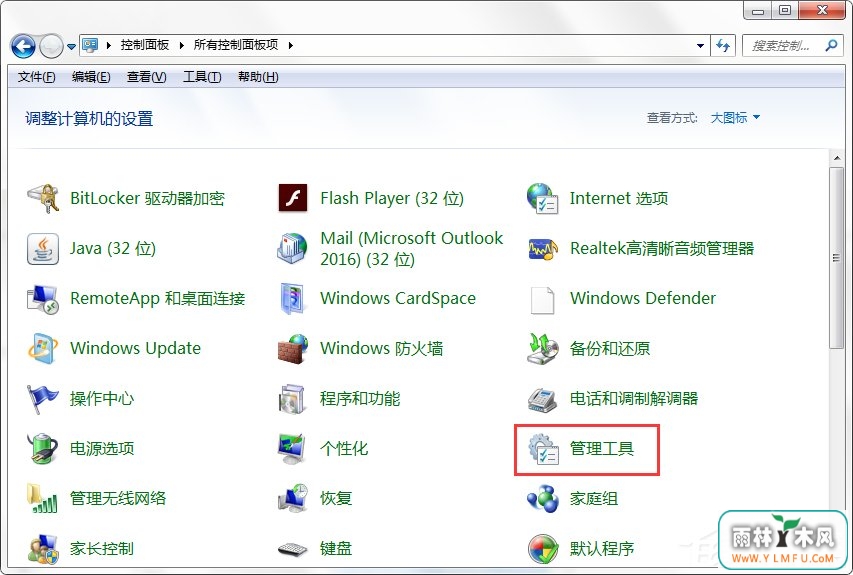Viewport: 853px width, 575px height.
Task: Open the Realtek高清晰音频管理器 link text
Action: coord(662,249)
